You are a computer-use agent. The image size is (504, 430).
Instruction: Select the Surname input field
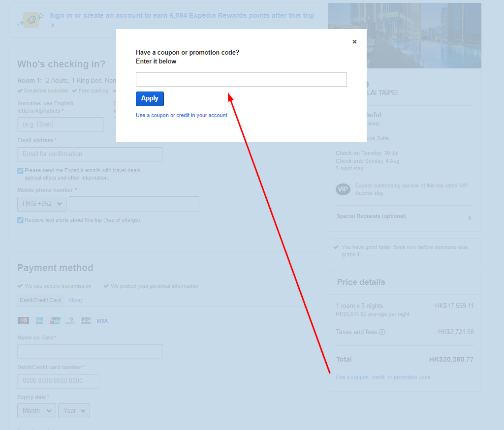61,124
